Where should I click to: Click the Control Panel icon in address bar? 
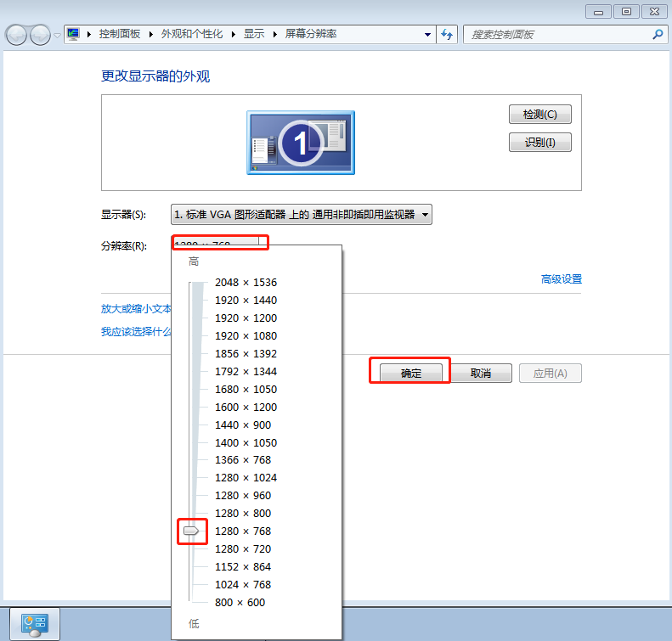pyautogui.click(x=73, y=35)
